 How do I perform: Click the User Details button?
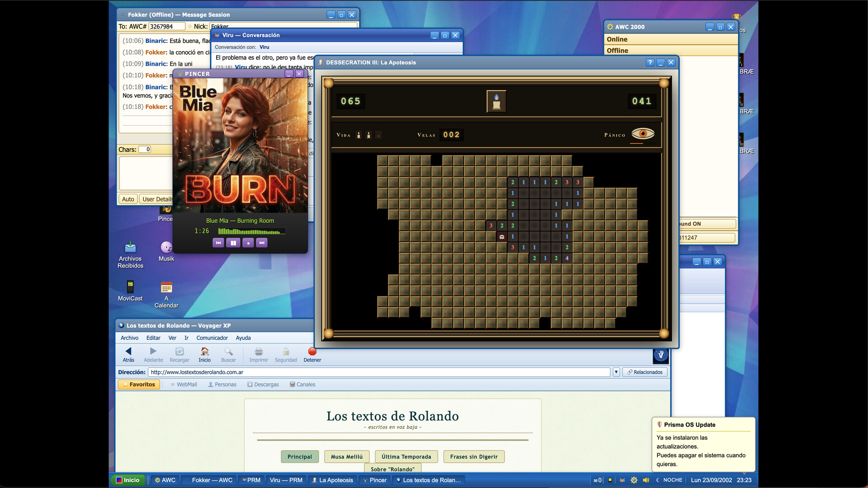(156, 199)
